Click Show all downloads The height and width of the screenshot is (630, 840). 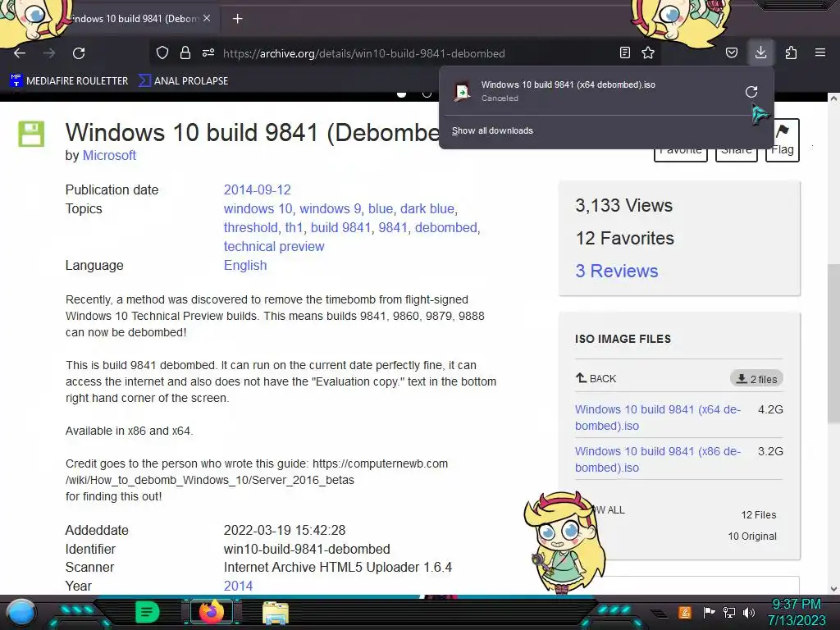(492, 130)
